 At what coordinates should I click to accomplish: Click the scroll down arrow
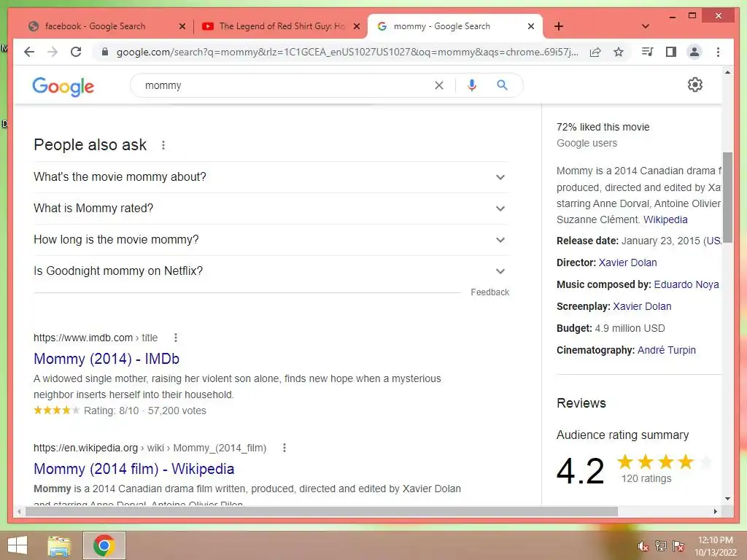pos(727,499)
